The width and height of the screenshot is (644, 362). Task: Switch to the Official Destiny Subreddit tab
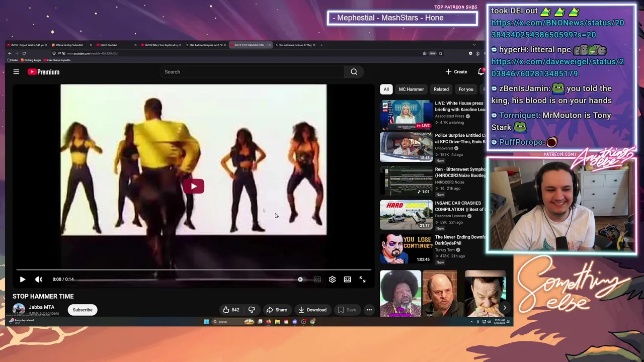[70, 45]
